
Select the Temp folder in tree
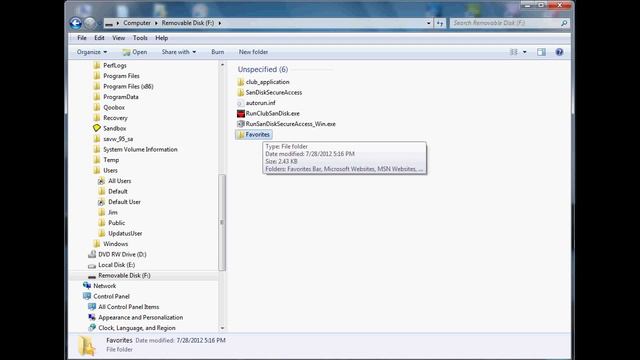pyautogui.click(x=111, y=160)
